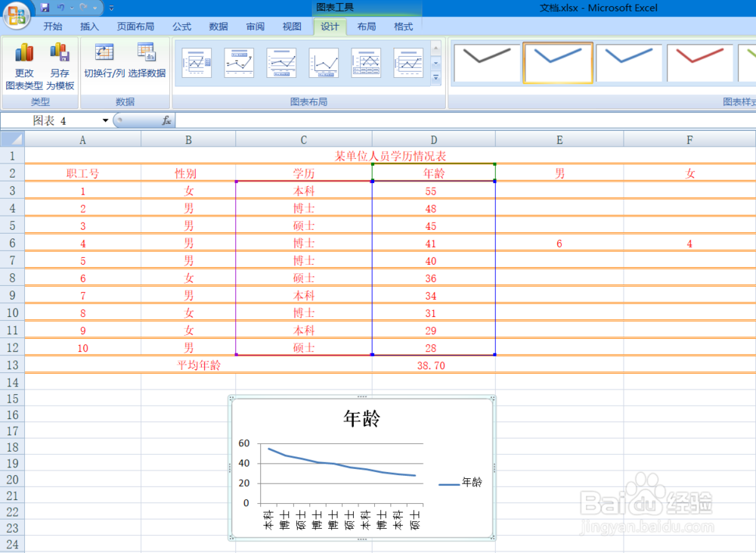Open customize quick access toolbar arrow
The width and height of the screenshot is (756, 553).
pyautogui.click(x=111, y=8)
